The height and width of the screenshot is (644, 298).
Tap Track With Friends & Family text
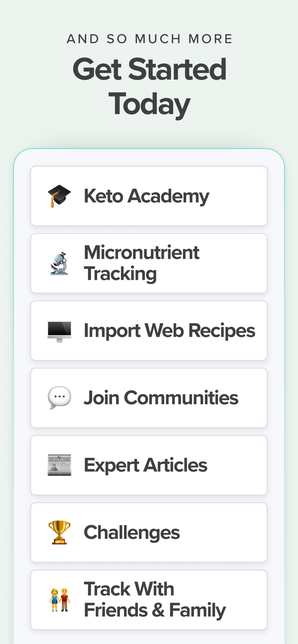pos(155,600)
